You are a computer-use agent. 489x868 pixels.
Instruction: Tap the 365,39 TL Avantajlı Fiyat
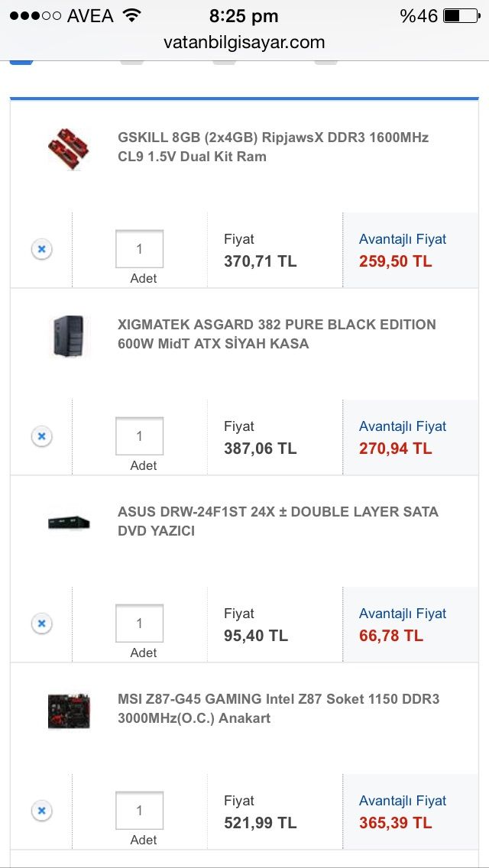click(x=396, y=823)
